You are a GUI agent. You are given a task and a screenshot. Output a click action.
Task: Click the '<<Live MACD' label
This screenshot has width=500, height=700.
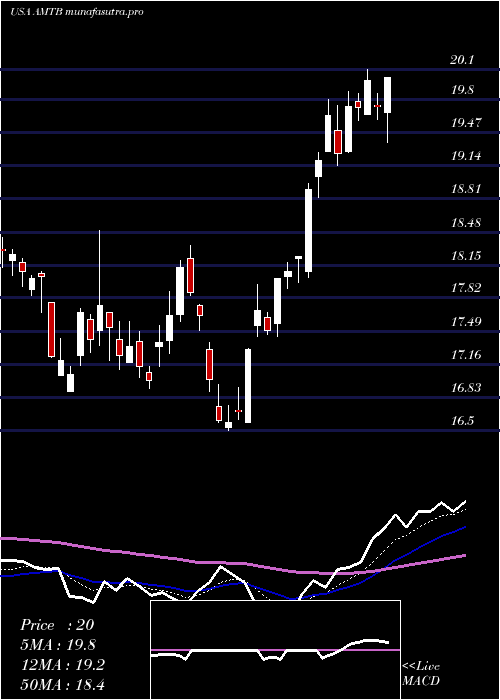pyautogui.click(x=421, y=673)
